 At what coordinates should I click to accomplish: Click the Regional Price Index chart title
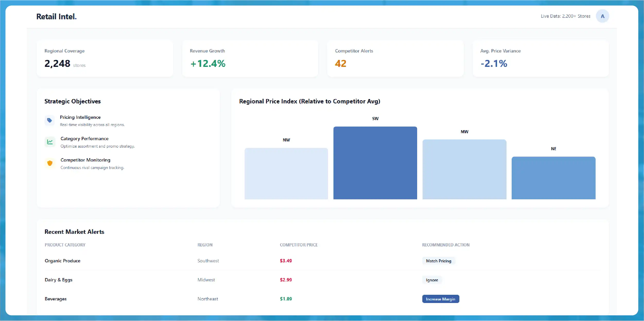click(x=310, y=101)
